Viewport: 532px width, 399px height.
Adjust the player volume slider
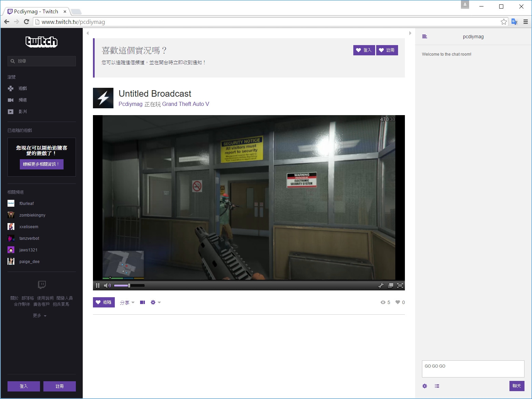(x=129, y=286)
